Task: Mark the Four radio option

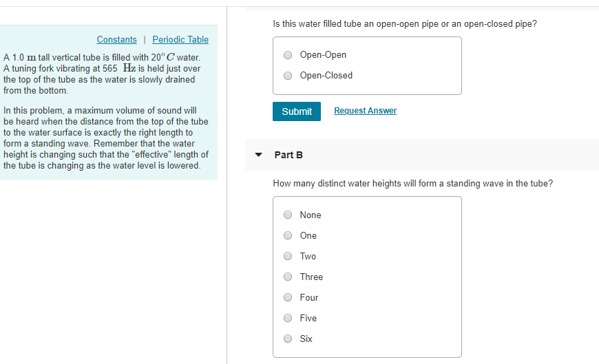Action: point(288,298)
